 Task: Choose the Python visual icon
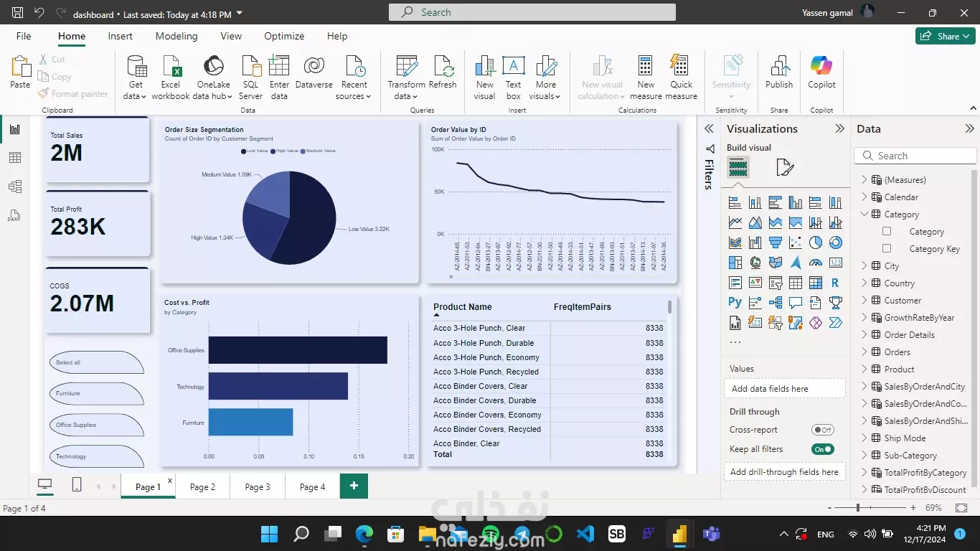coord(735,303)
